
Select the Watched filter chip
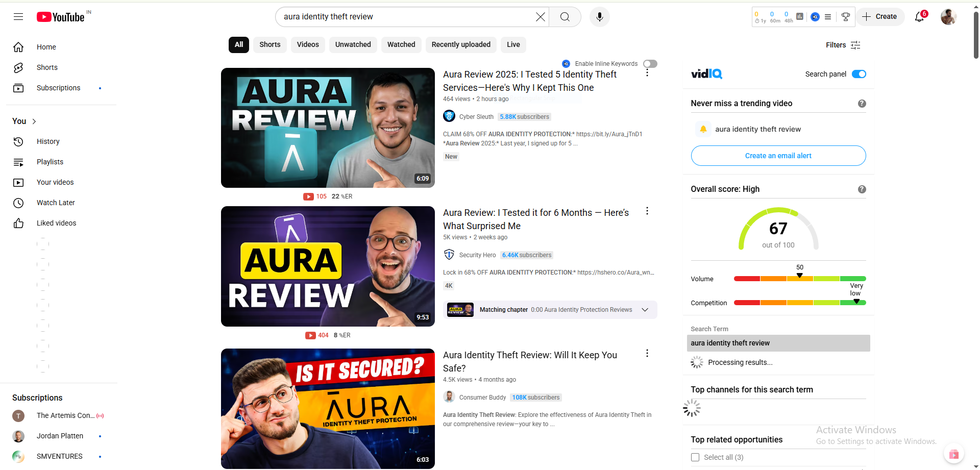click(x=401, y=44)
